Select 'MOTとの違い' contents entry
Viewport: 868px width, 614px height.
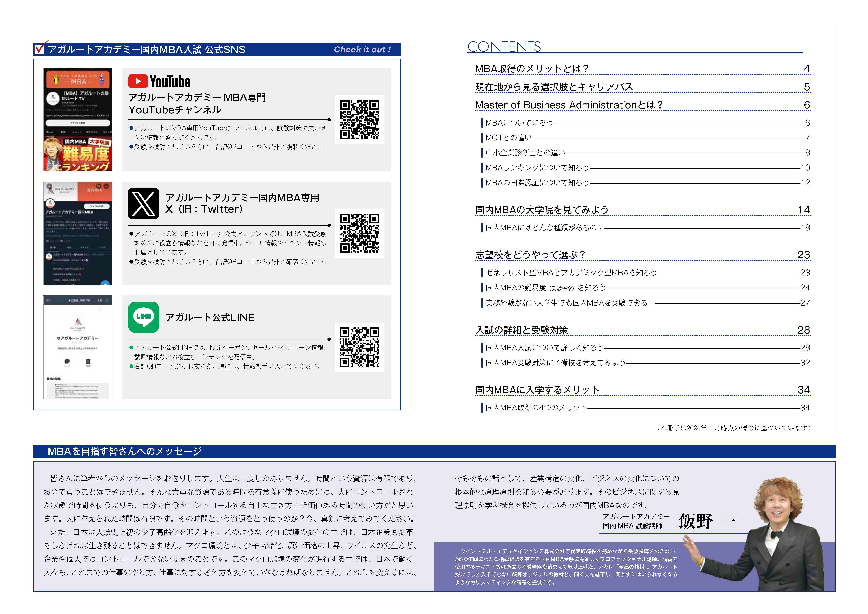click(x=508, y=138)
